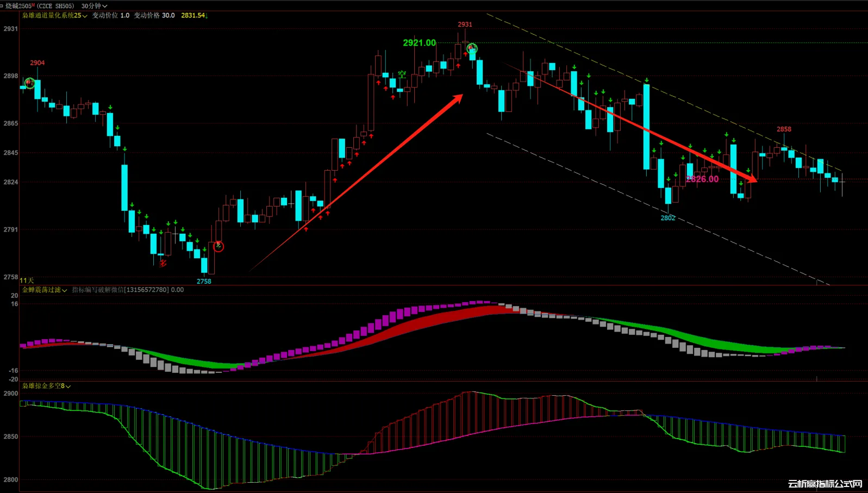Click the green circled signal at the 2904 high
This screenshot has height=493, width=868.
point(29,83)
